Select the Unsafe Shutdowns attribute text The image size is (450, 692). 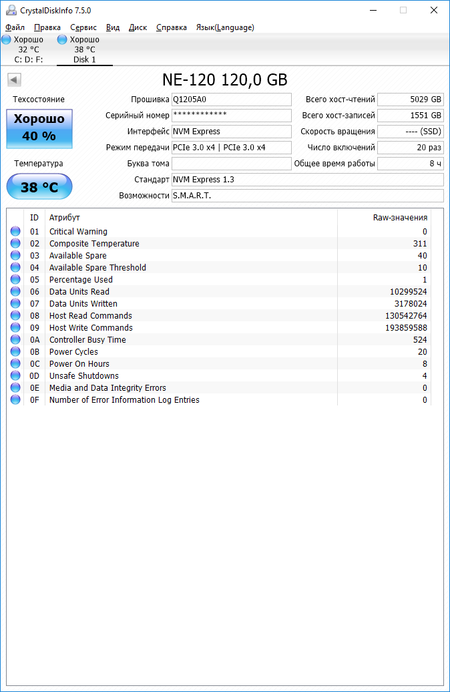(x=84, y=376)
